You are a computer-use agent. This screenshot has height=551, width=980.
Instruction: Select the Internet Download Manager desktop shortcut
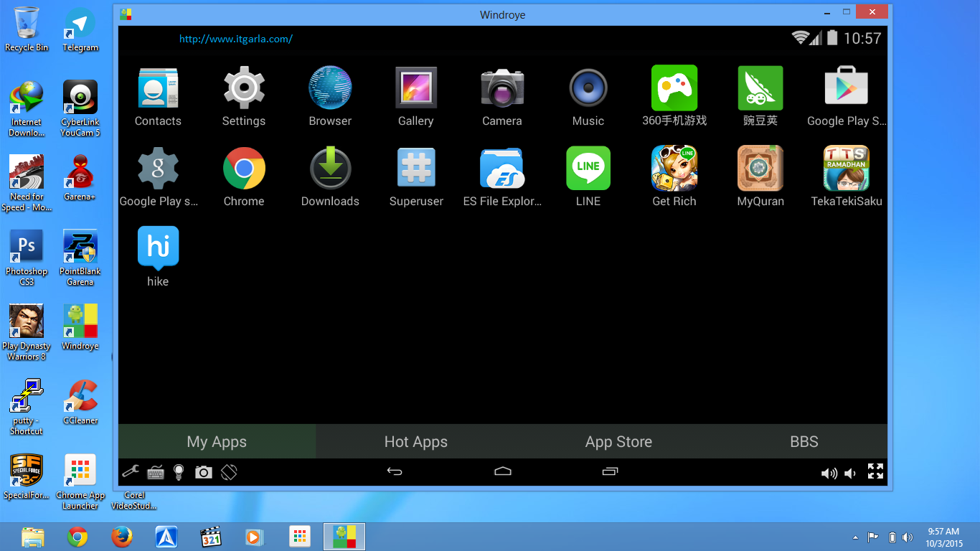[27, 109]
